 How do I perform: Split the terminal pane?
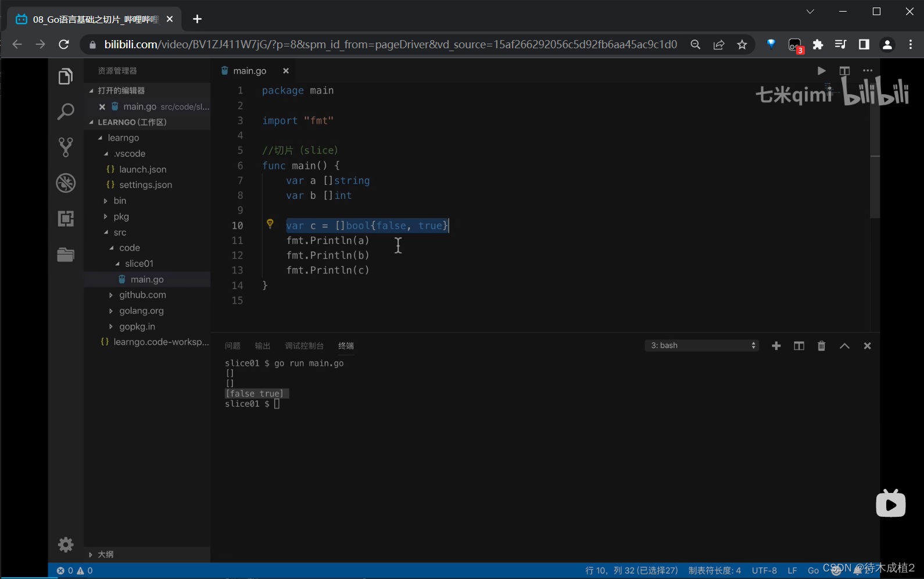[799, 346]
